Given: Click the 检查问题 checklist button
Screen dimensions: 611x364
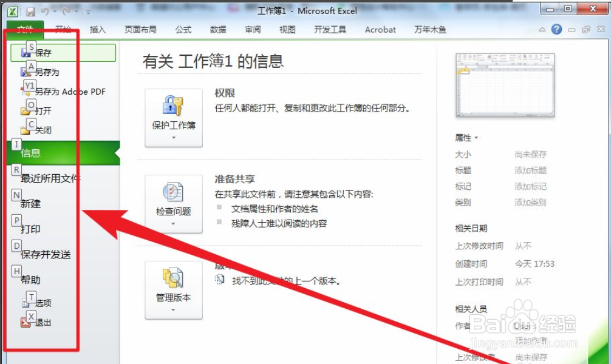Looking at the screenshot, I should (x=174, y=204).
